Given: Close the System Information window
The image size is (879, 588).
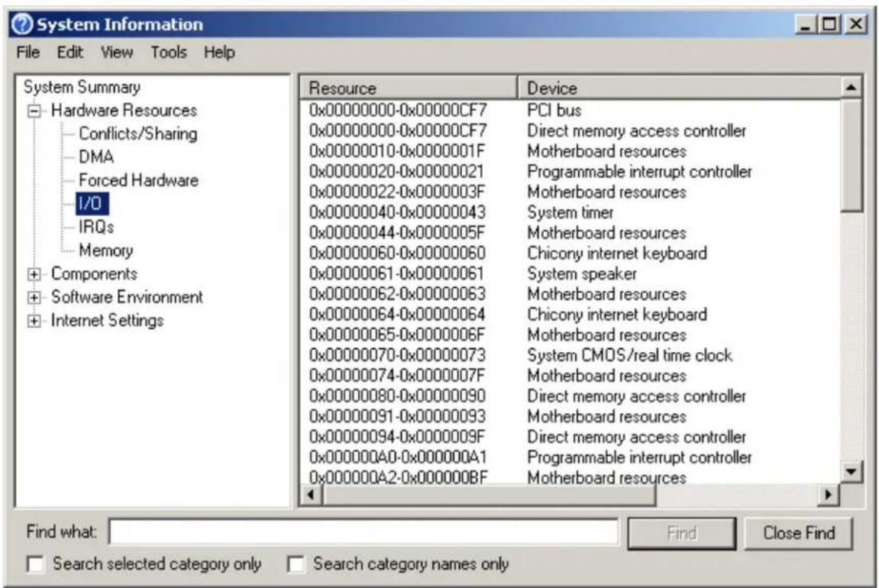Looking at the screenshot, I should pyautogui.click(x=856, y=24).
